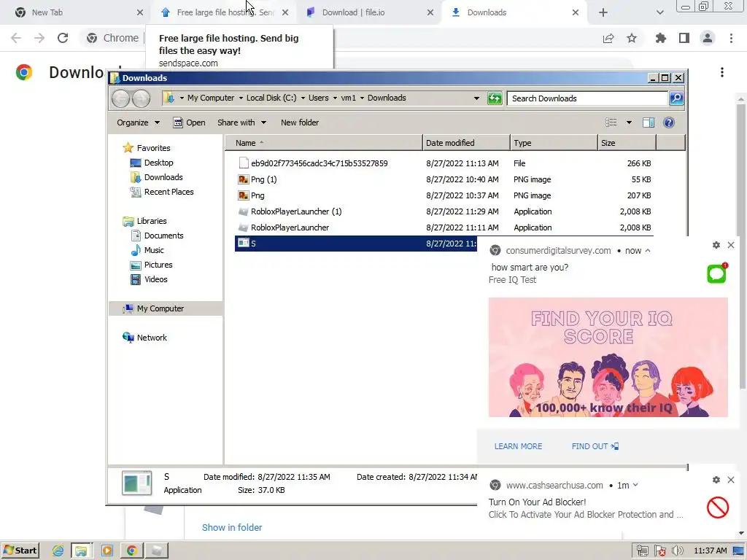Click the Find Your IQ Score image
747x560 pixels.
608,357
